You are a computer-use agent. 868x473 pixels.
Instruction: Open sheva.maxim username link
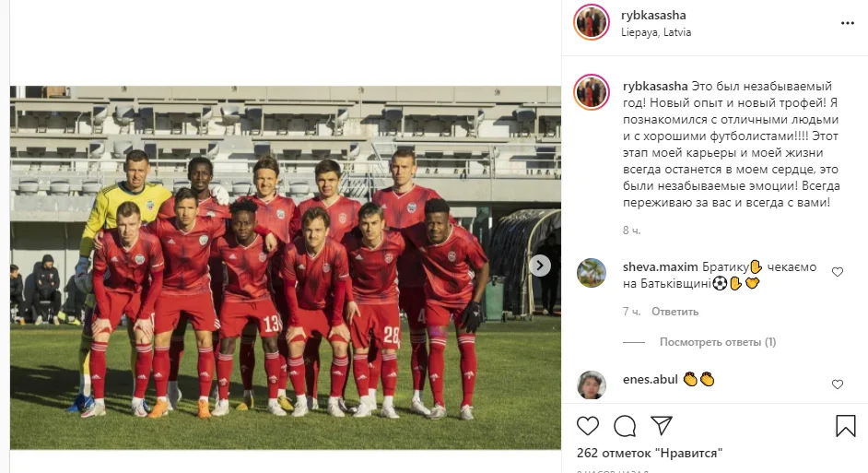coord(660,267)
